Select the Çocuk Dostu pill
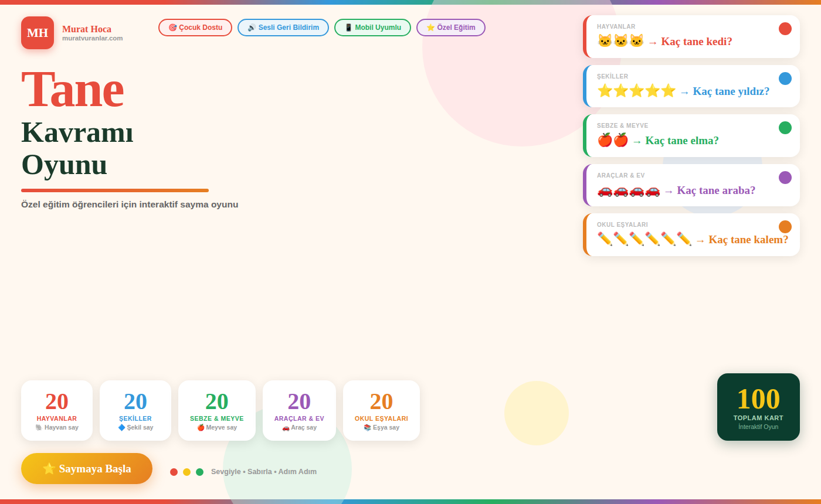Screen dimensions: 821x504 [x=195, y=28]
